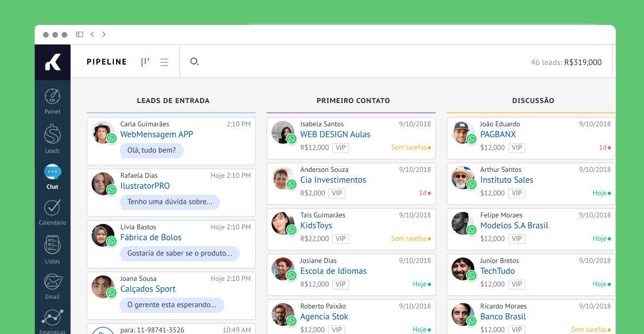Click WhatsApp badge on Carla Guimarães card

(x=112, y=138)
